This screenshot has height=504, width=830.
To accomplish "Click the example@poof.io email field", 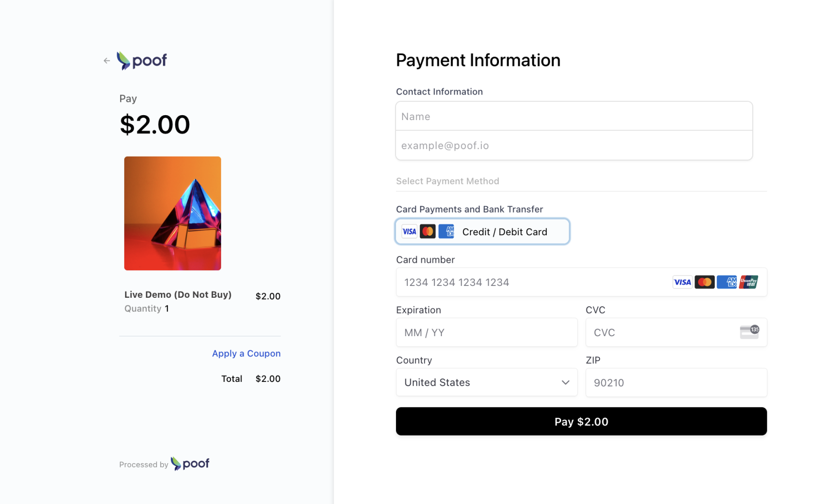I will 574,145.
